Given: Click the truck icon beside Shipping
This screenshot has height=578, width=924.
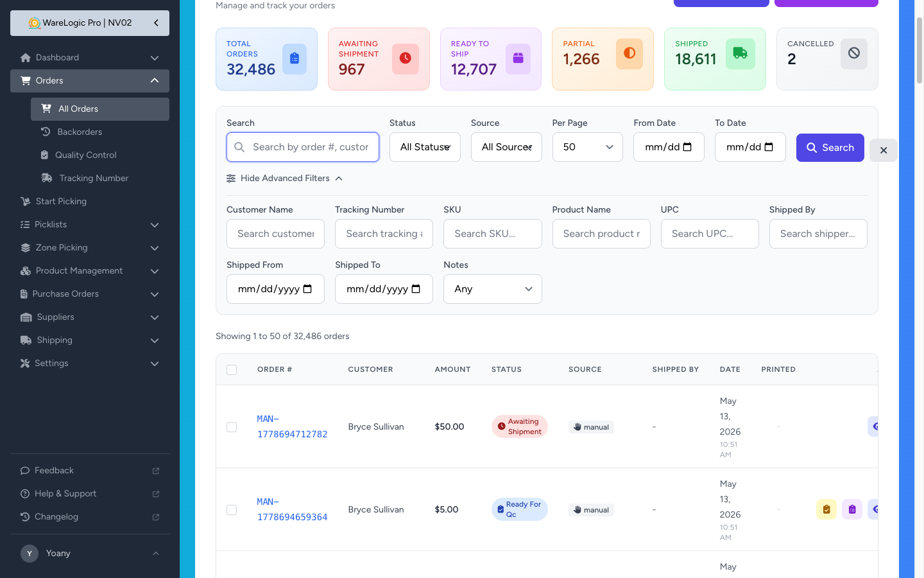Looking at the screenshot, I should click(x=26, y=340).
